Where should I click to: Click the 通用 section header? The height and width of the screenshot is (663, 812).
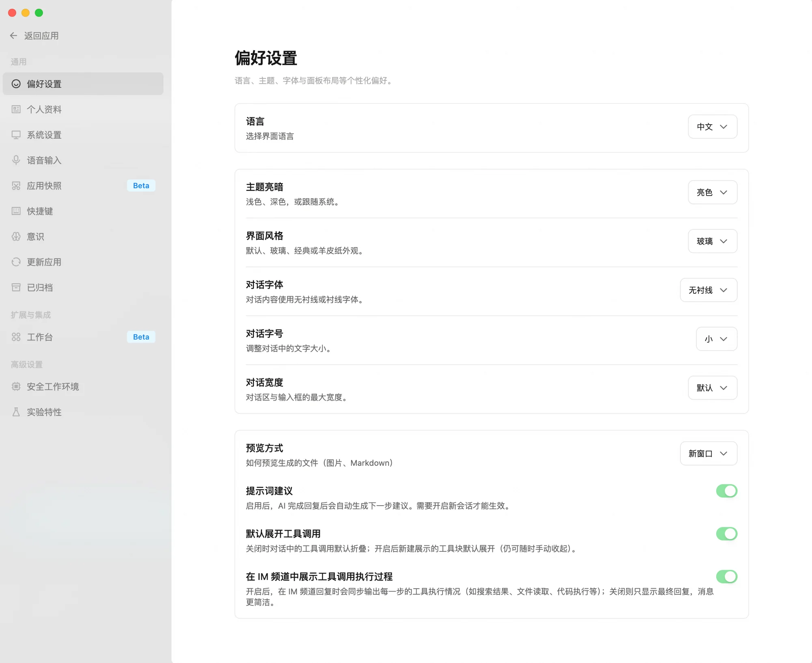tap(19, 62)
